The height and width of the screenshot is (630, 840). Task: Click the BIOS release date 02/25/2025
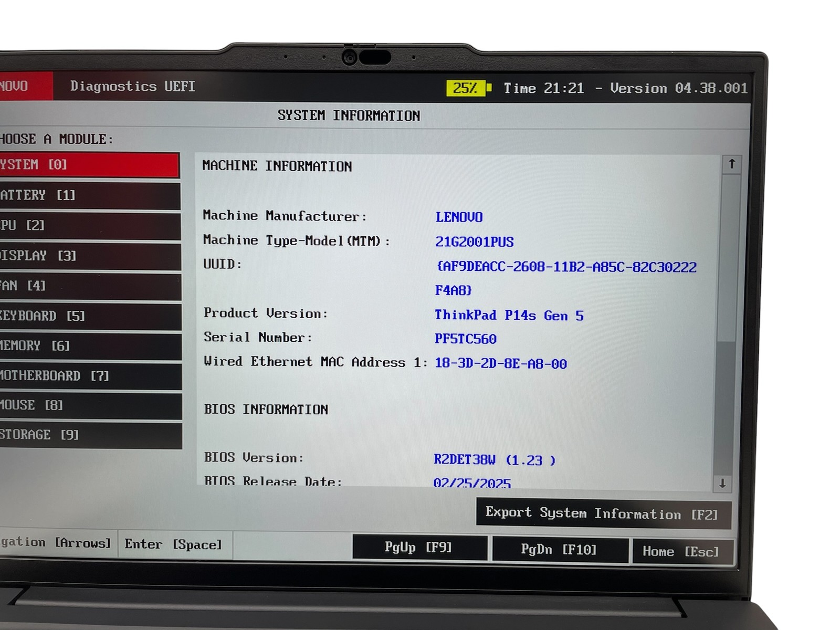click(x=472, y=483)
